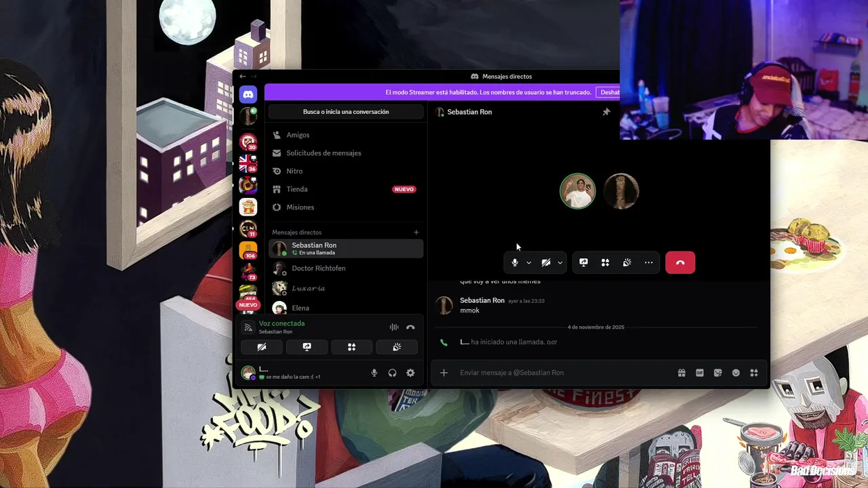Share screen from the call control bar

tap(583, 262)
